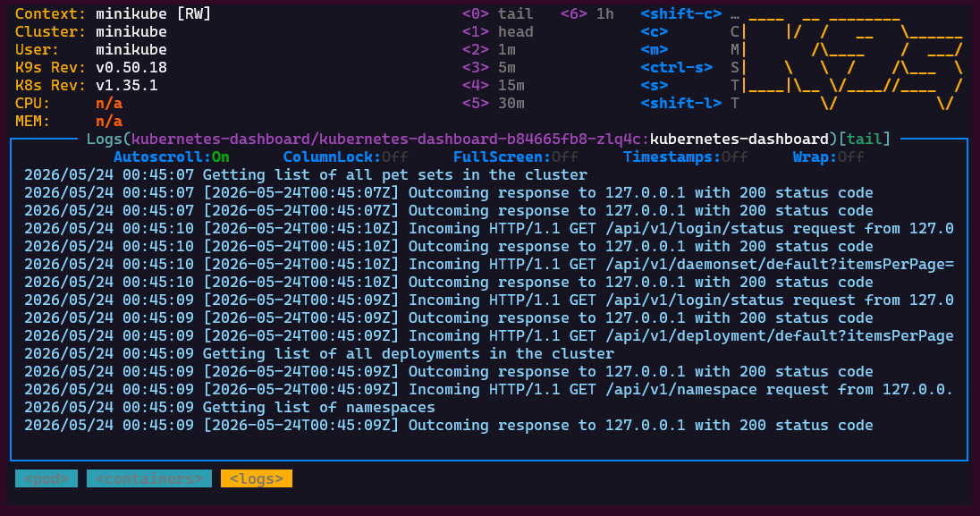Click the <m> shortcut hint

pos(655,49)
